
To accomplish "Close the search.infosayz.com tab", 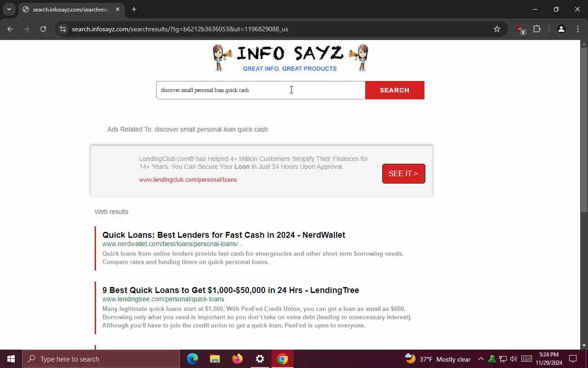I will coord(118,9).
